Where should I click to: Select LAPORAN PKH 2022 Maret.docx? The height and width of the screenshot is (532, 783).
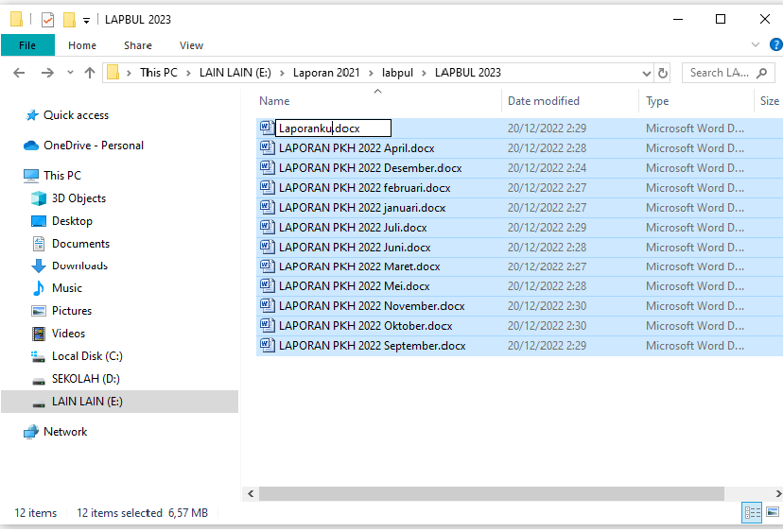point(359,266)
